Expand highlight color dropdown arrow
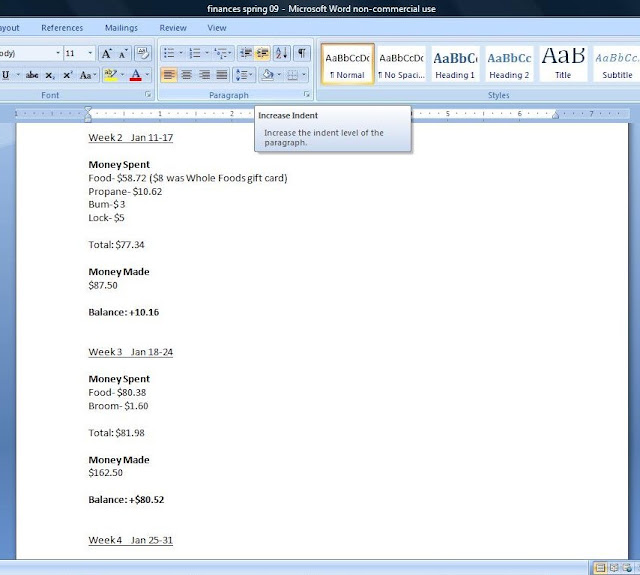 point(122,75)
